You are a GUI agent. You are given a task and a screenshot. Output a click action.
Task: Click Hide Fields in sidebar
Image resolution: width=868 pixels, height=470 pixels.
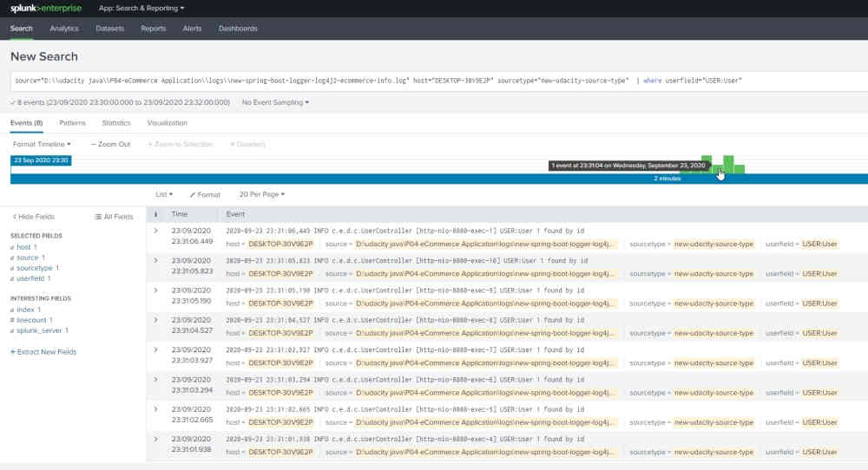point(34,217)
